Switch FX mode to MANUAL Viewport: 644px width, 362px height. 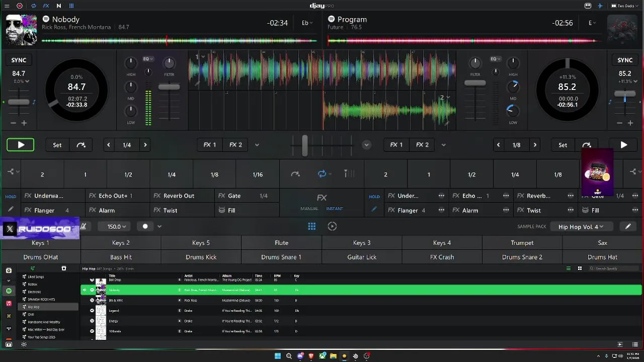(309, 209)
